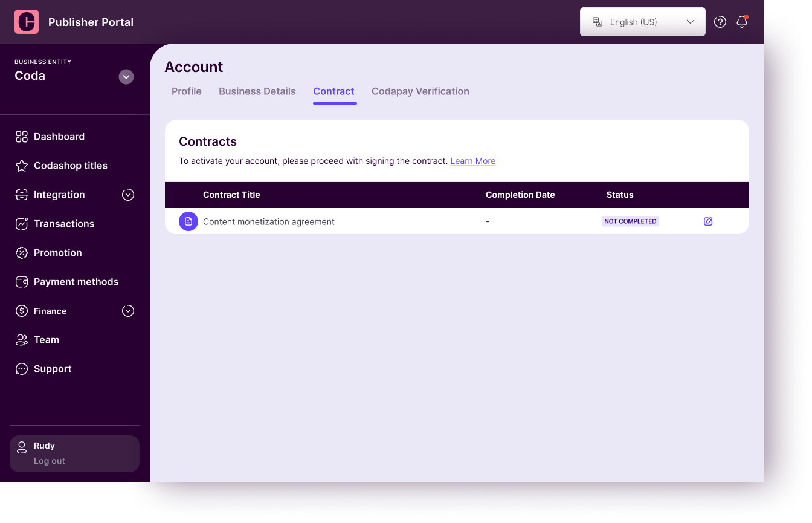Switch to the Business Details tab
The image size is (812, 523).
coord(257,91)
